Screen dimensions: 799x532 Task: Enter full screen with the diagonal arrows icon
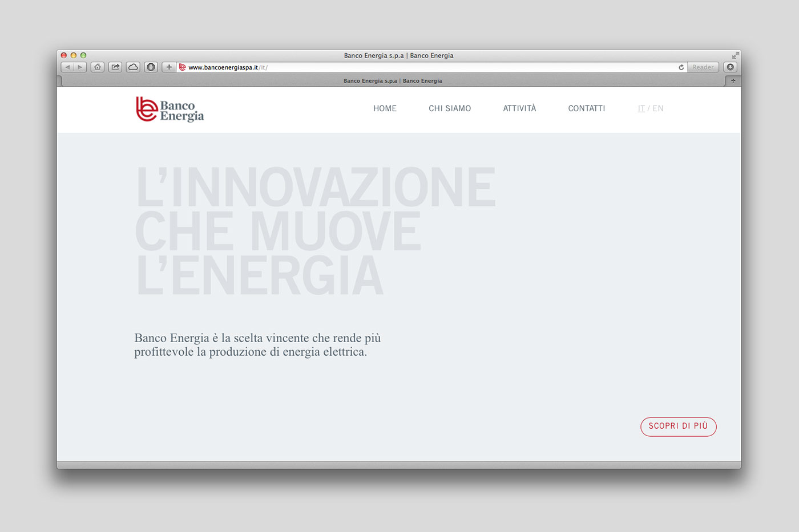click(735, 55)
